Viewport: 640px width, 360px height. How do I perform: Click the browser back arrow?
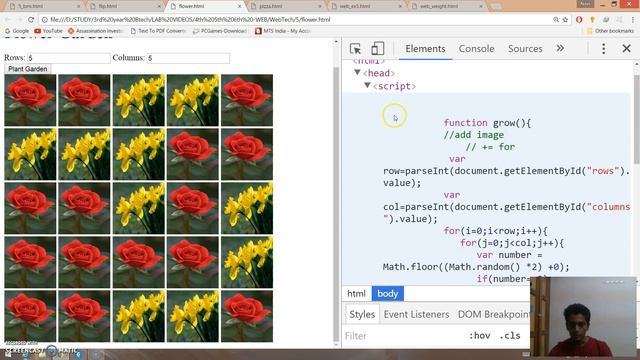click(8, 20)
